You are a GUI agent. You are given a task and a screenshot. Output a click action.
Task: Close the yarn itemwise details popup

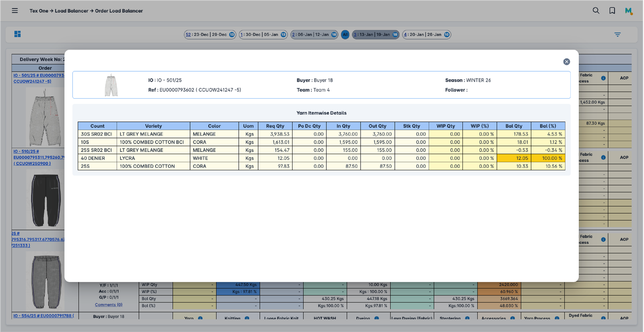566,62
